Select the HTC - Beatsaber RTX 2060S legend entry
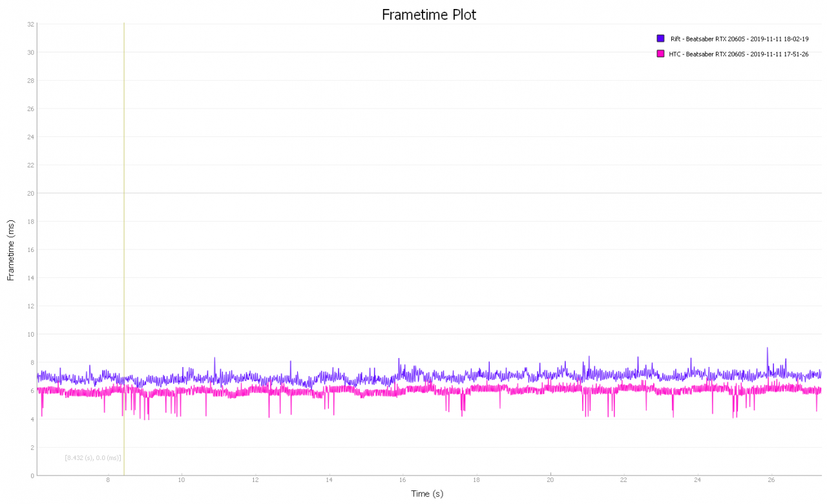This screenshot has width=827, height=504. tap(739, 54)
